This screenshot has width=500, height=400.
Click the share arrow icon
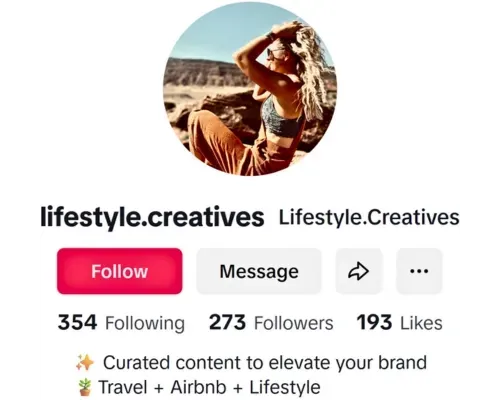359,271
